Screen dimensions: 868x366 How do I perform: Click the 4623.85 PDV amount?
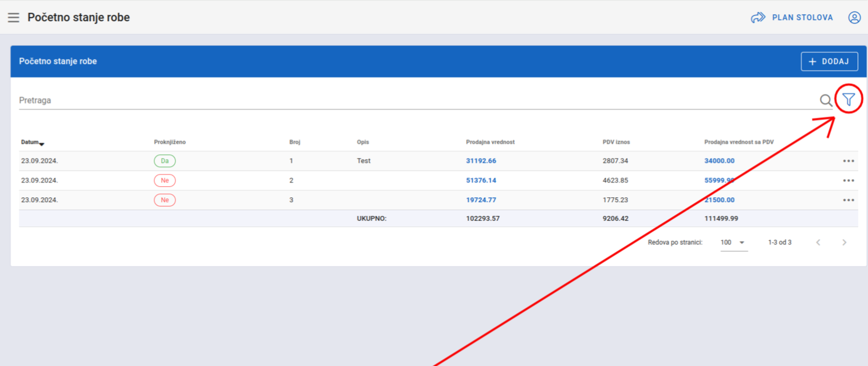tap(615, 180)
